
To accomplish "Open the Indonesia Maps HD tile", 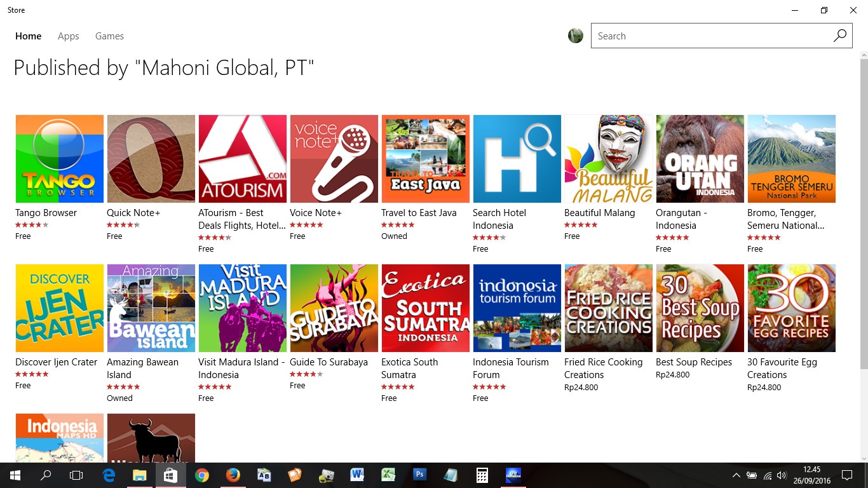I will 60,438.
